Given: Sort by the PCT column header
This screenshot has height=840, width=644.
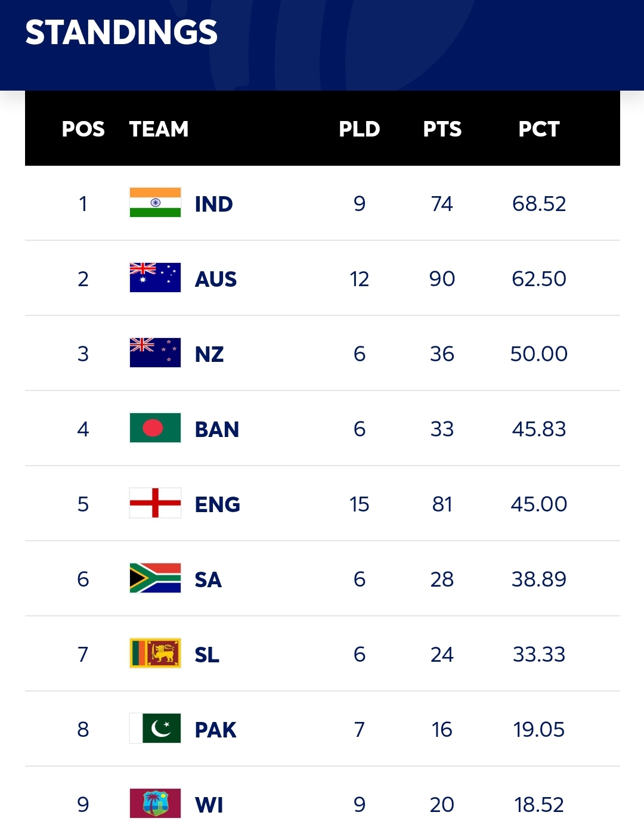Looking at the screenshot, I should point(539,129).
